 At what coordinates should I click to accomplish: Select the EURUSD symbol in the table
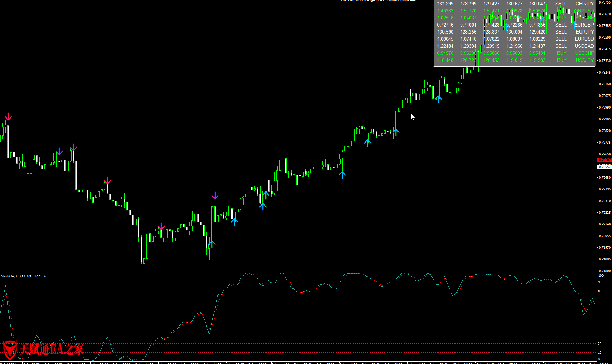pos(584,39)
